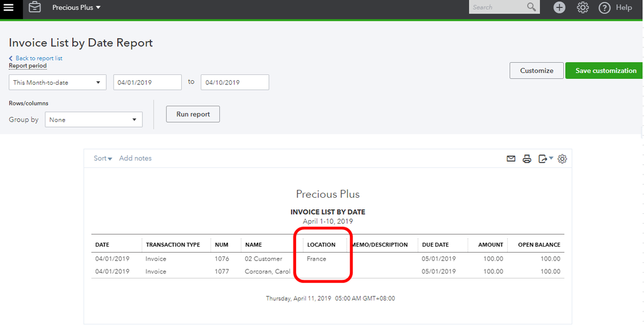Viewport: 644px width, 325px height.
Task: Click the briefcase accountant tools icon
Action: tap(35, 7)
